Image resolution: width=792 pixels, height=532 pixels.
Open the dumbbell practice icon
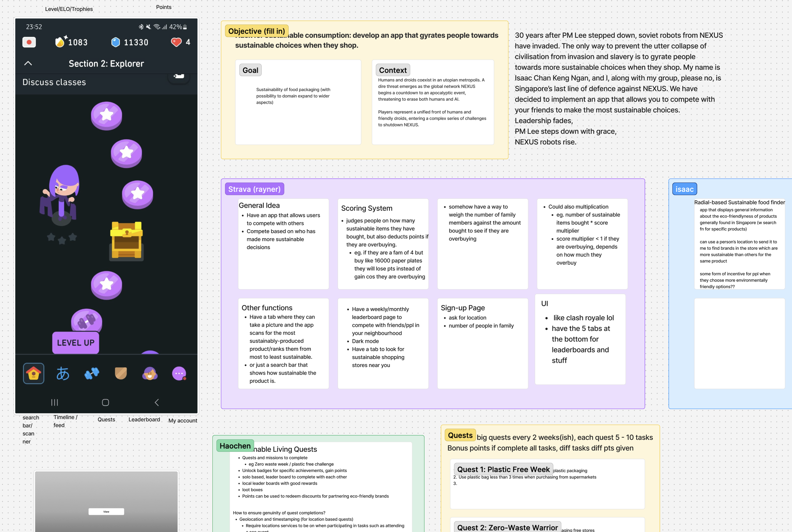coord(91,374)
